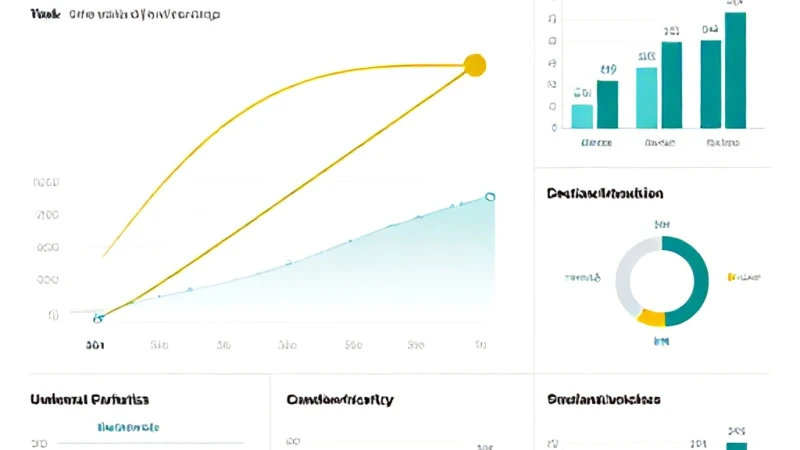The image size is (800, 450).
Task: Click the bottom-middle panel heading
Action: point(340,399)
